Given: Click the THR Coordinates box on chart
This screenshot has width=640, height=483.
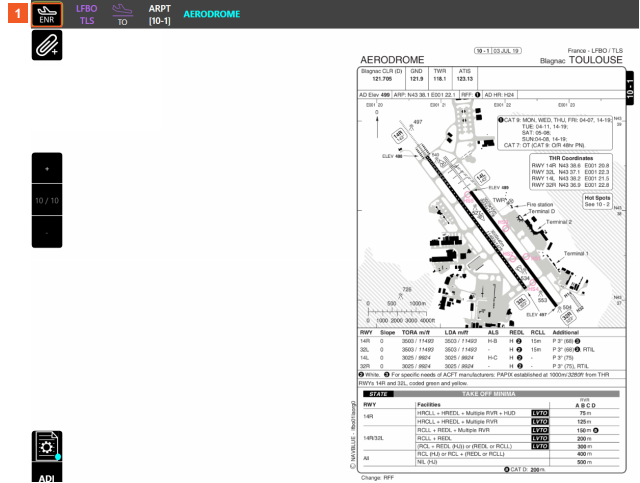Looking at the screenshot, I should click(x=571, y=171).
